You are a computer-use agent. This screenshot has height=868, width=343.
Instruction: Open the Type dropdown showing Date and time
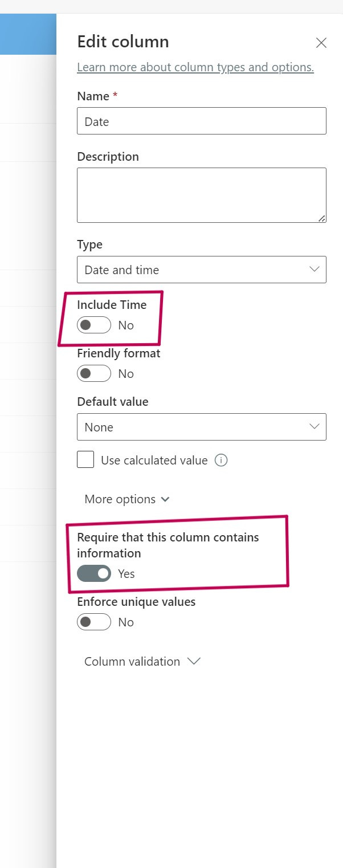pyautogui.click(x=202, y=270)
